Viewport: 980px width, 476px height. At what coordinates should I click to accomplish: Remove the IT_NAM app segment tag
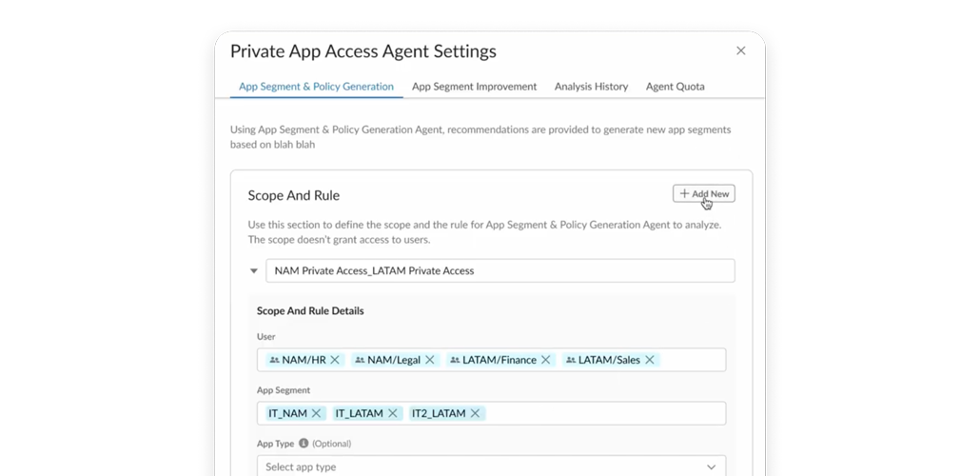coord(316,413)
